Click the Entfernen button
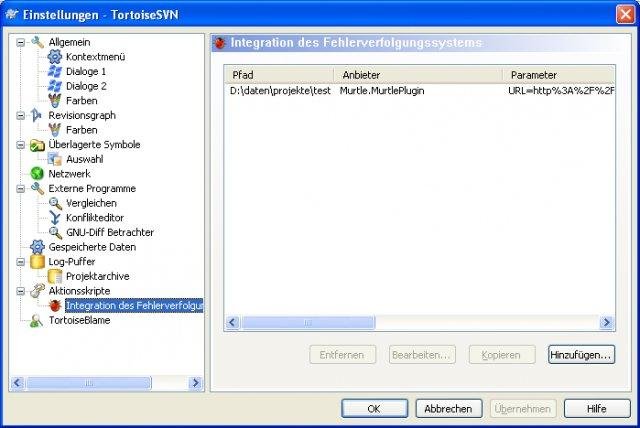 (x=342, y=355)
